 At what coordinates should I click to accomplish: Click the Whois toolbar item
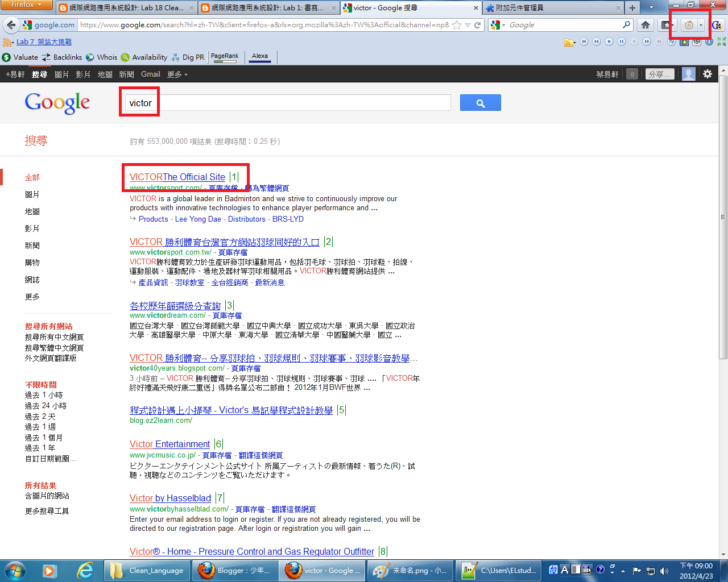(x=101, y=57)
